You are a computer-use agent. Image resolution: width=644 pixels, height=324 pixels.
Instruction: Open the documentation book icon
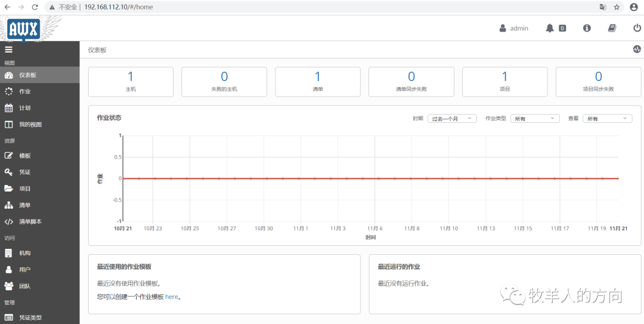point(612,28)
